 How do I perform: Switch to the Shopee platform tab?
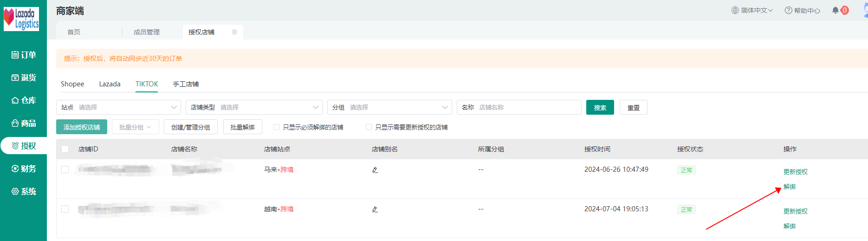tap(72, 84)
